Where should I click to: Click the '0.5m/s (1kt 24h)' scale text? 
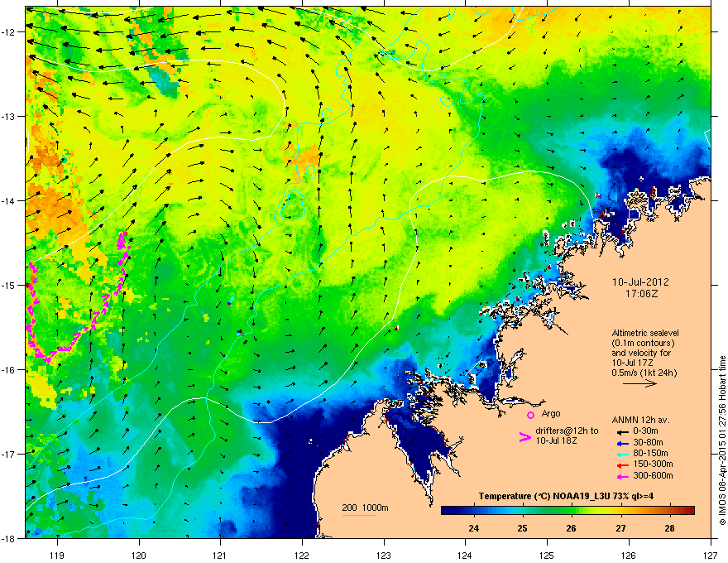pyautogui.click(x=644, y=373)
